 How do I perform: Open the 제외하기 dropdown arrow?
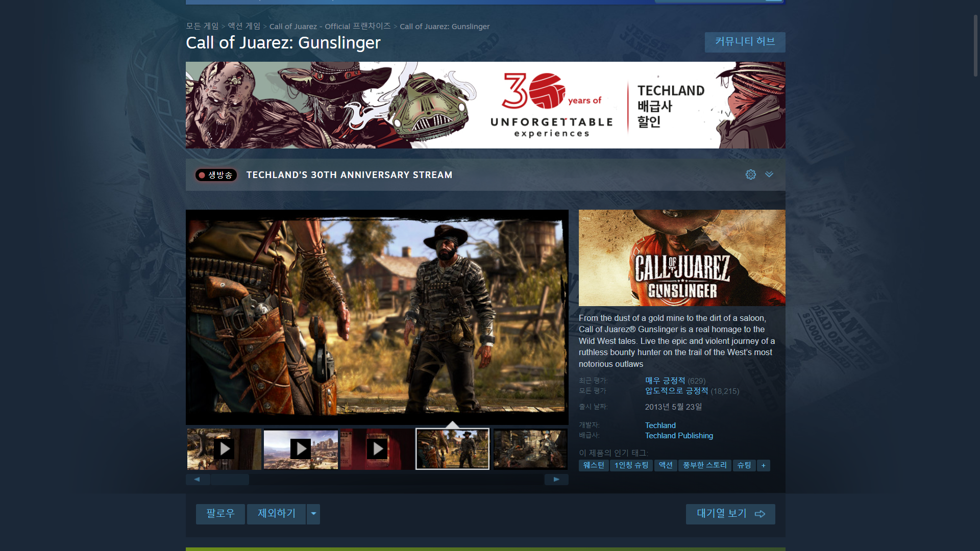pyautogui.click(x=313, y=514)
